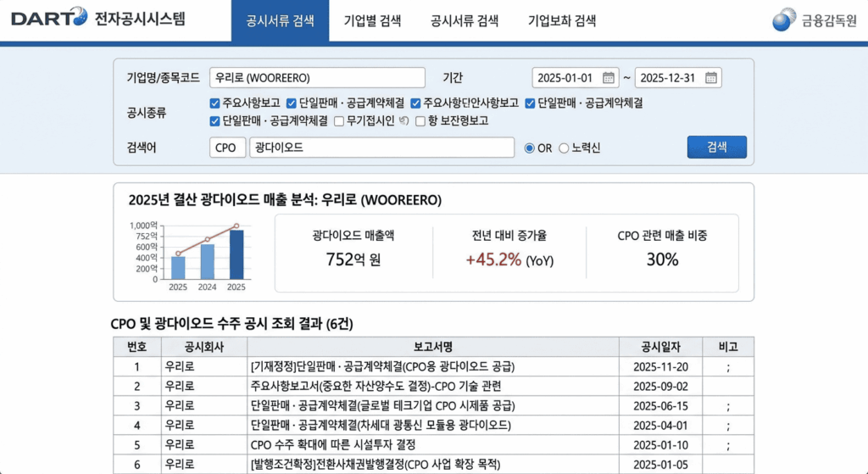Click the date cell 2025-11-20

(660, 366)
